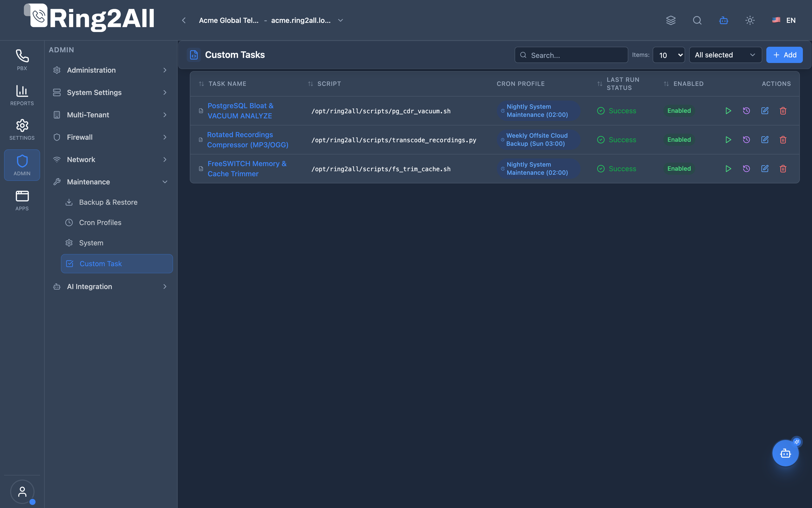
Task: Click the Add task button
Action: (x=784, y=55)
